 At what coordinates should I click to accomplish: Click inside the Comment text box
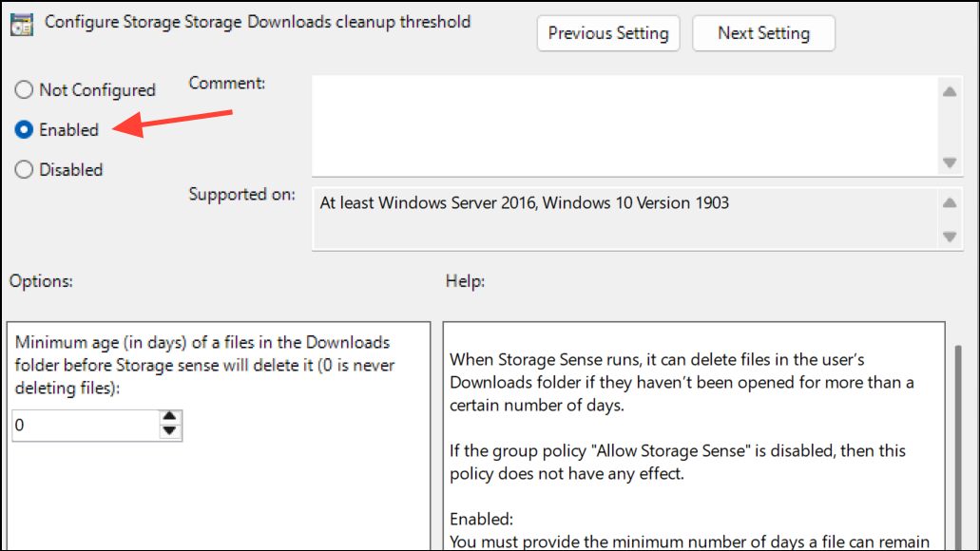pos(623,124)
